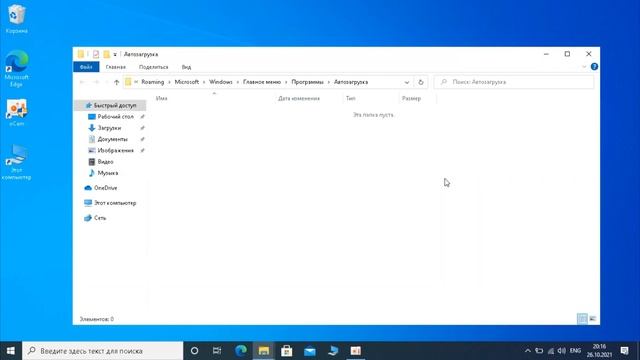The width and height of the screenshot is (640, 360).
Task: Click the Properties icon in quick access toolbar
Action: 96,54
